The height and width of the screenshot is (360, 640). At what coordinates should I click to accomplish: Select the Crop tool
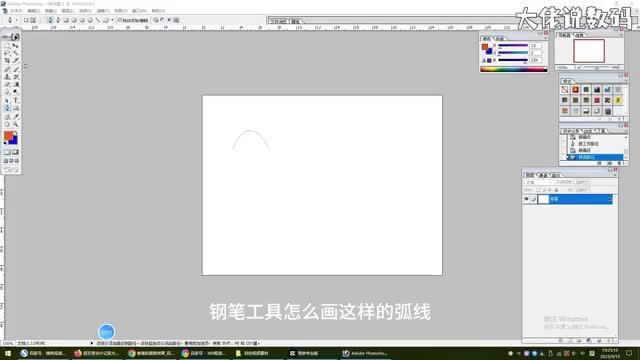pos(7,60)
